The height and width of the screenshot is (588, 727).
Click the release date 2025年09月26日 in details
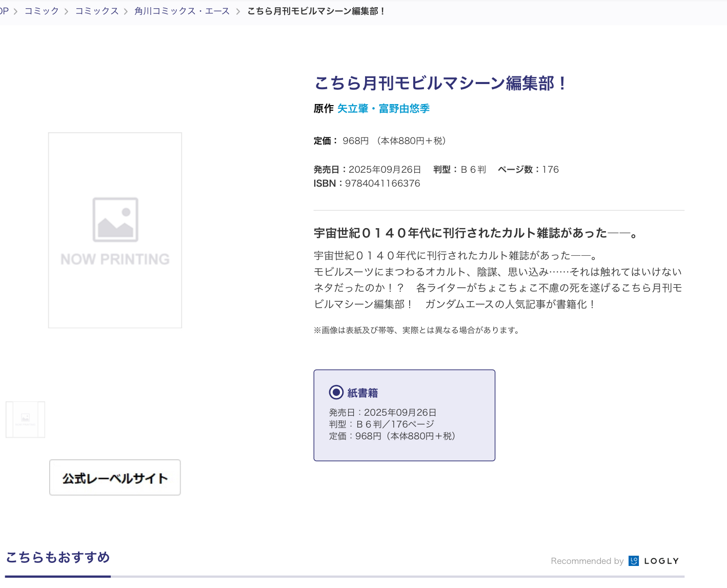point(385,170)
